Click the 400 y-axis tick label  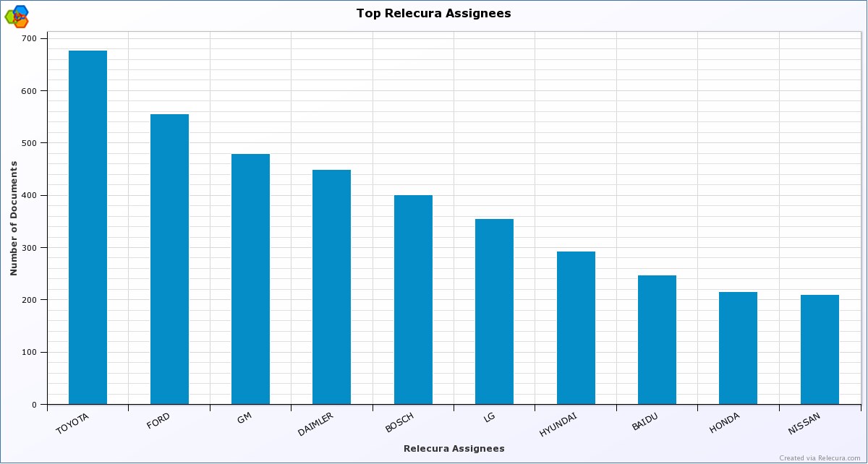click(x=30, y=195)
